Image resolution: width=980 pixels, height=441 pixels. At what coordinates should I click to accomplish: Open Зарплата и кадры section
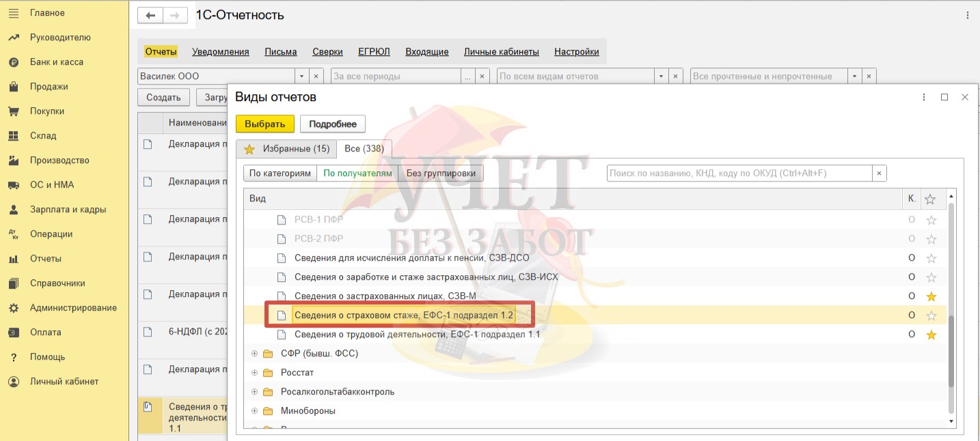[x=68, y=210]
